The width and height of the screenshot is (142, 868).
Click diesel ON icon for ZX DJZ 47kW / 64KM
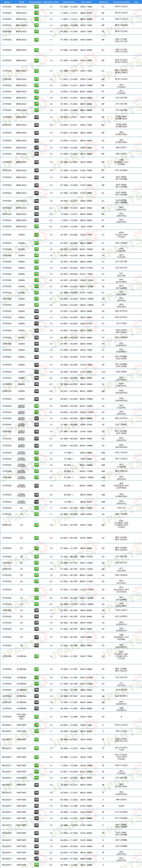(36, 617)
